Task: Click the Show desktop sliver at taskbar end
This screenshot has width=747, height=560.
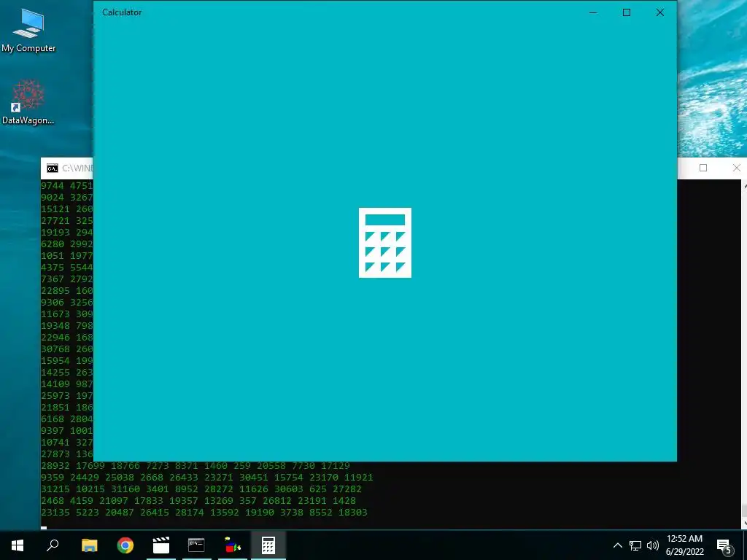Action: click(x=745, y=545)
